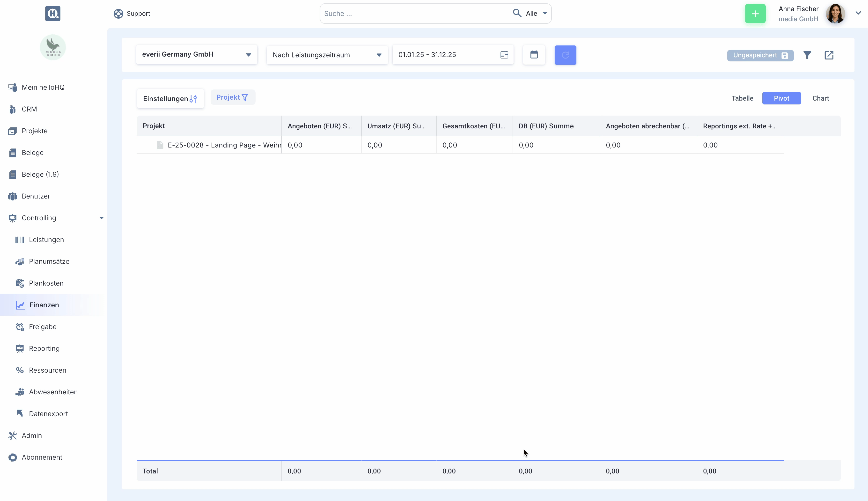Viewport: 868px width, 501px height.
Task: Open the everii Germany GmbH company dropdown
Action: (x=196, y=54)
